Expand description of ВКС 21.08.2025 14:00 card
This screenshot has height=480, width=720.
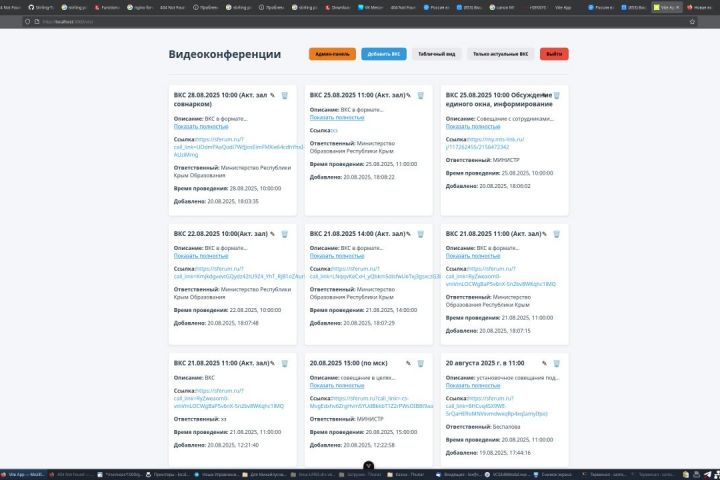(337, 256)
